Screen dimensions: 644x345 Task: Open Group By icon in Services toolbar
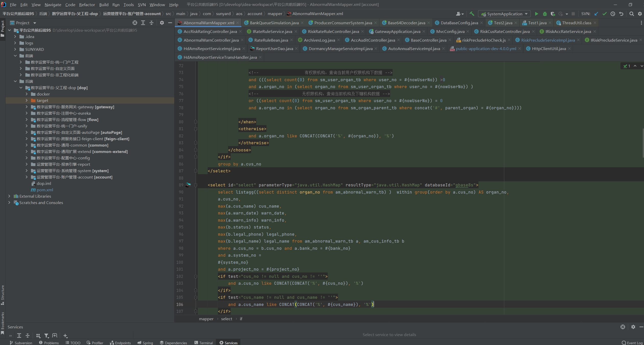(38, 336)
